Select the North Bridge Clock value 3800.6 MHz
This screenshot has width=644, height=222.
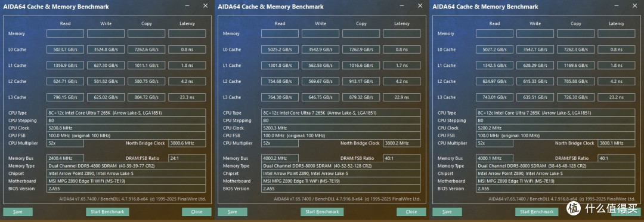pos(187,143)
